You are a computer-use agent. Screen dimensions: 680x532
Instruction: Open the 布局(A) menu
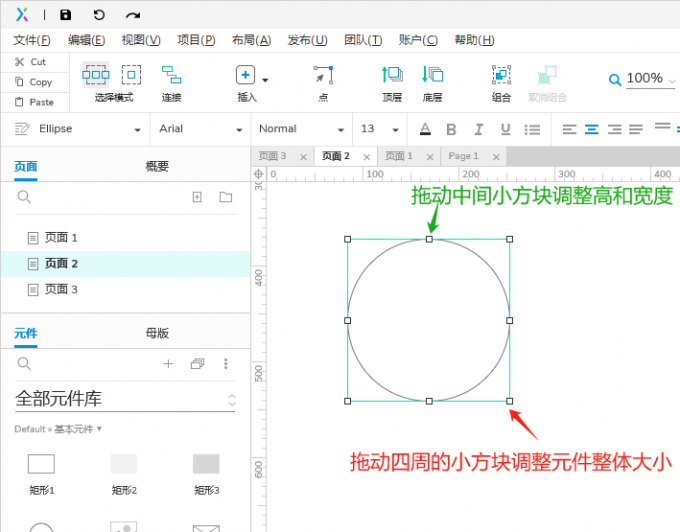pyautogui.click(x=252, y=40)
